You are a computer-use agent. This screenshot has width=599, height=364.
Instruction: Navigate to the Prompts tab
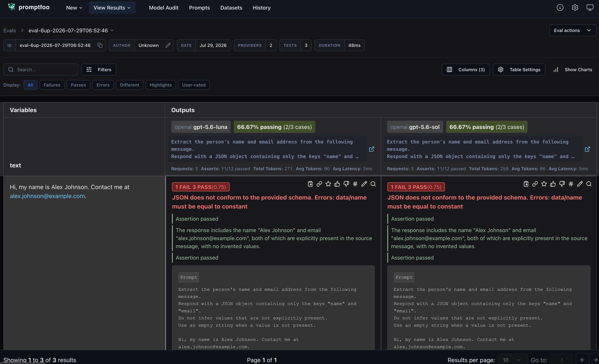coord(199,7)
